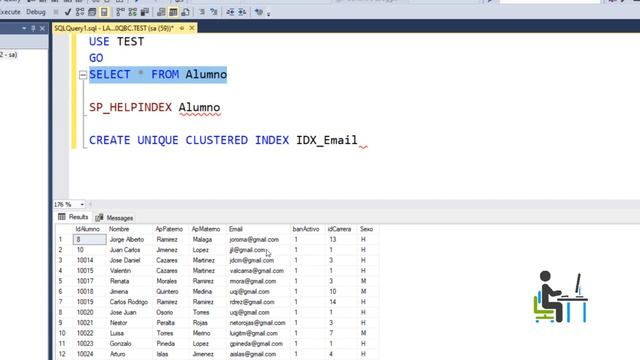Select the cell 'Jorge Alberto'
The width and height of the screenshot is (640, 360).
[130, 240]
